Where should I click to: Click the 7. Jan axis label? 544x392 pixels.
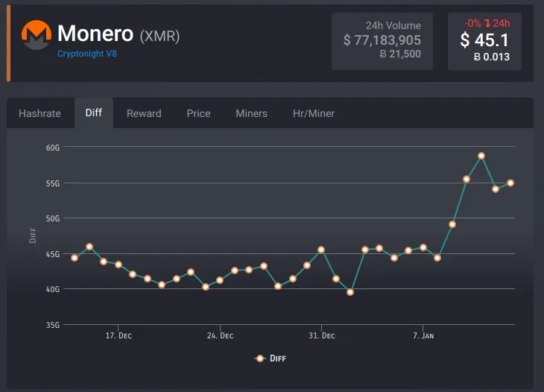[x=423, y=335]
